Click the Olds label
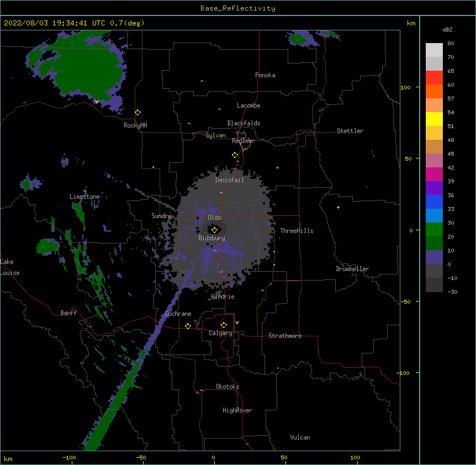The image size is (476, 465). click(x=214, y=218)
